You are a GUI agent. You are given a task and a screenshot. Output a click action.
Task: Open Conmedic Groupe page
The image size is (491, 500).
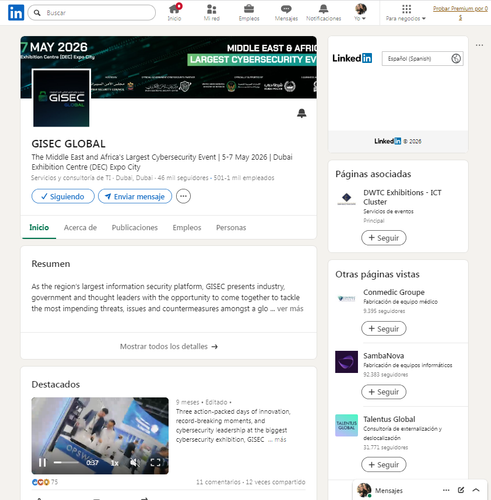[394, 292]
